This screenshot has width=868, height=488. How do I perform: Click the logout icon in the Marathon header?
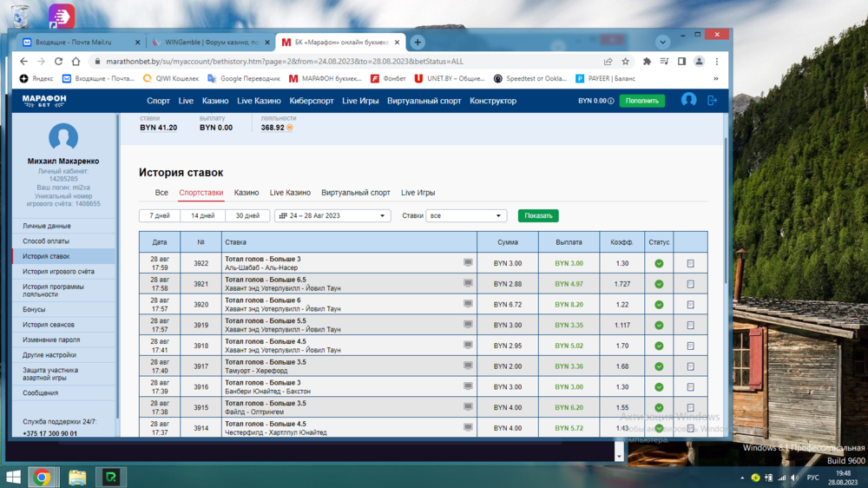(x=713, y=101)
